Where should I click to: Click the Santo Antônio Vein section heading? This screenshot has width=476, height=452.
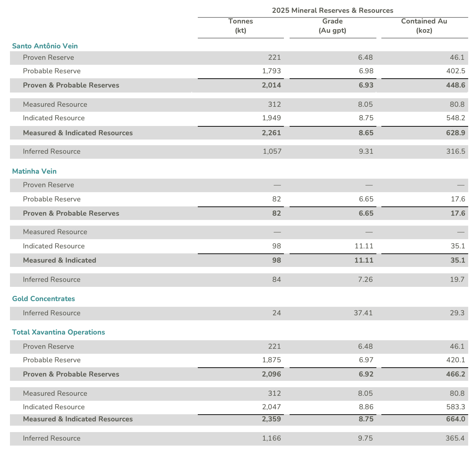[x=45, y=46]
